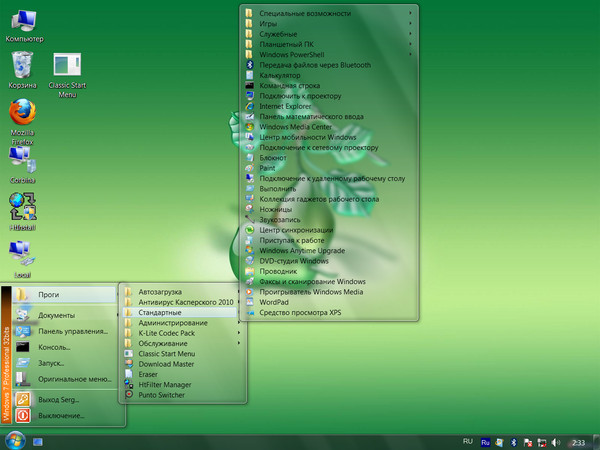Image resolution: width=600 pixels, height=450 pixels.
Task: Open the Corbina desktop icon
Action: [22, 165]
